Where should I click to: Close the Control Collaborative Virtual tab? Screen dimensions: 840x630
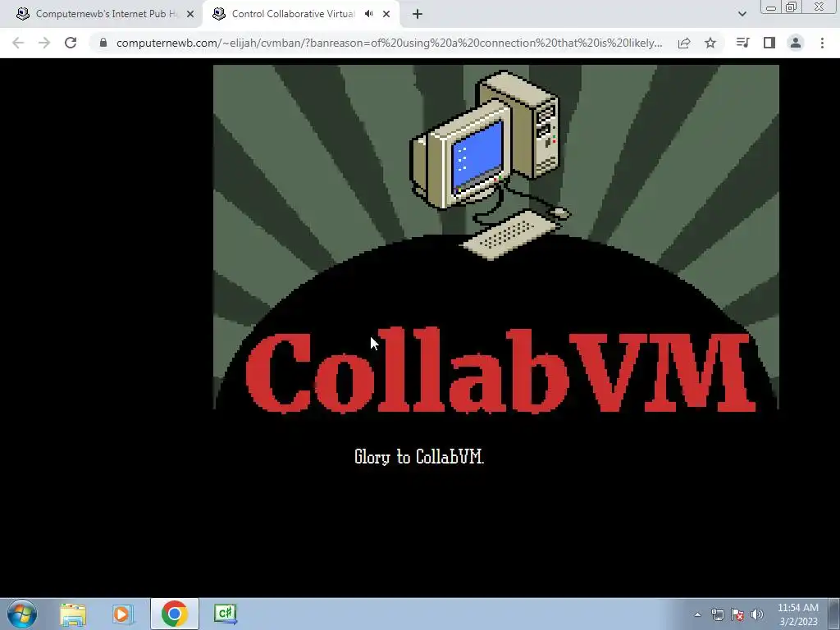386,15
